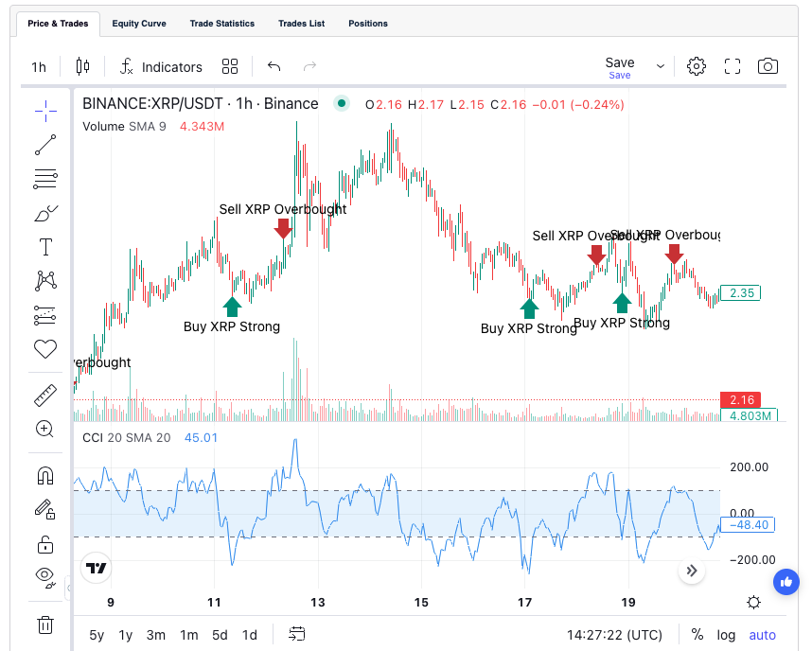Set range to 3m
Image resolution: width=812 pixels, height=651 pixels.
pos(156,635)
